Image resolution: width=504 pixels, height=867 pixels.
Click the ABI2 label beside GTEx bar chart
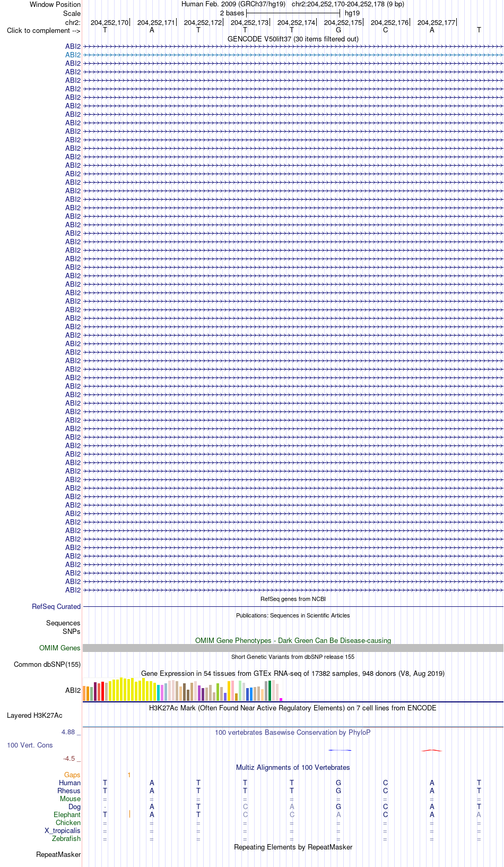(73, 690)
